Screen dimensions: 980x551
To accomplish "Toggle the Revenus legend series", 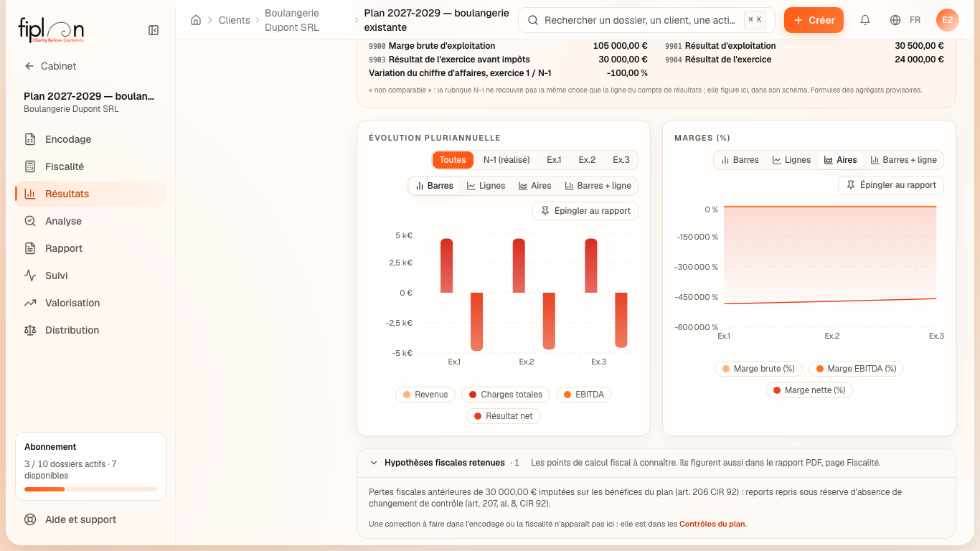I will click(x=425, y=395).
